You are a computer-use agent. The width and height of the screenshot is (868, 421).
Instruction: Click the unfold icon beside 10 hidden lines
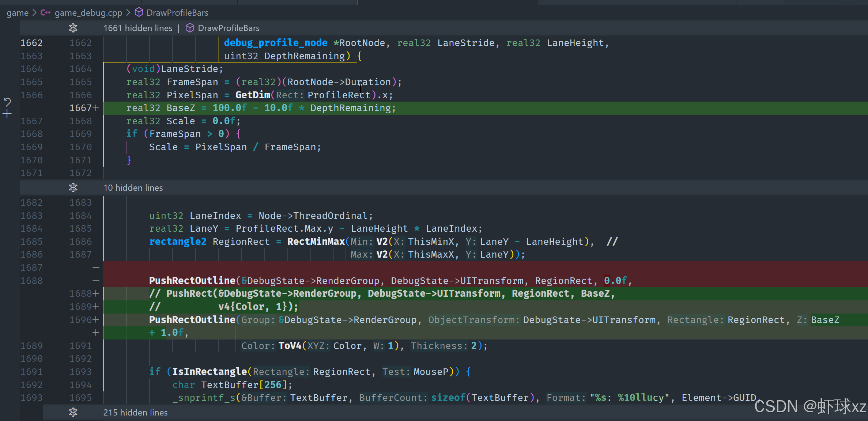tap(73, 187)
